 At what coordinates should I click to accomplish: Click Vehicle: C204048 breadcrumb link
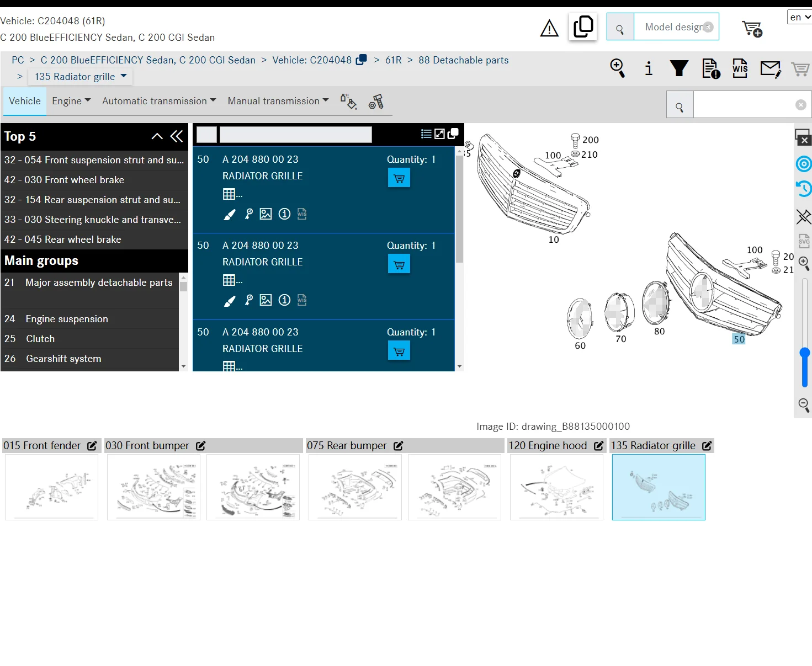coord(312,60)
